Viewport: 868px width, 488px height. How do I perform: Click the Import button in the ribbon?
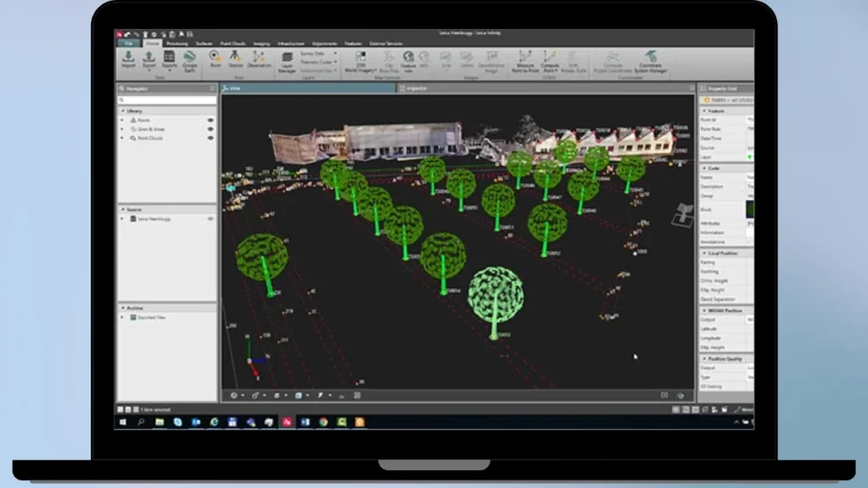(x=129, y=59)
